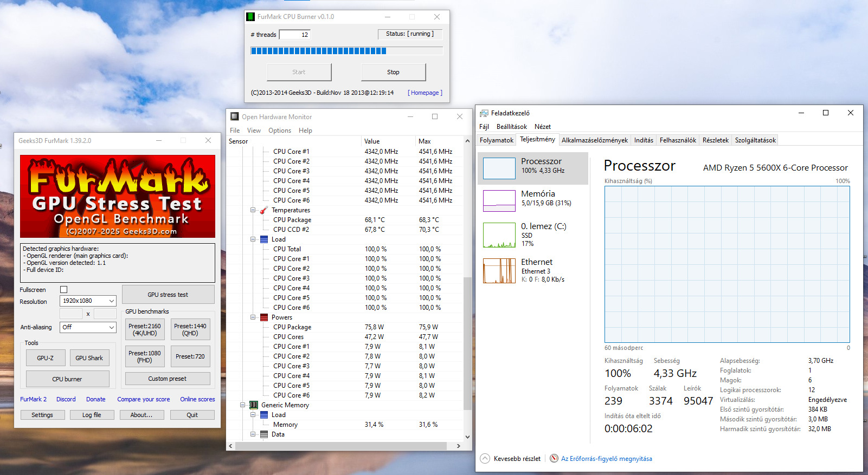Click the Kevesebb részlet chevron icon
This screenshot has width=868, height=475.
click(485, 459)
